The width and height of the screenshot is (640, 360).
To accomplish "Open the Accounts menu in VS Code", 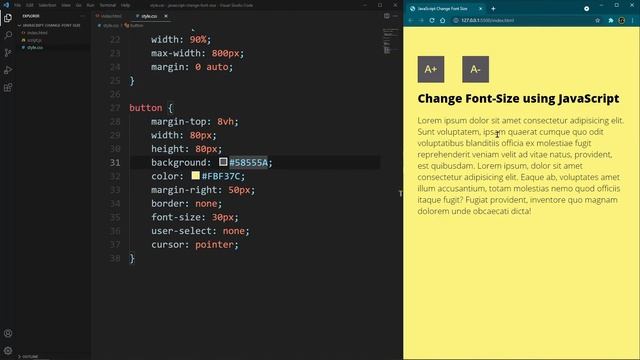I will click(8, 333).
